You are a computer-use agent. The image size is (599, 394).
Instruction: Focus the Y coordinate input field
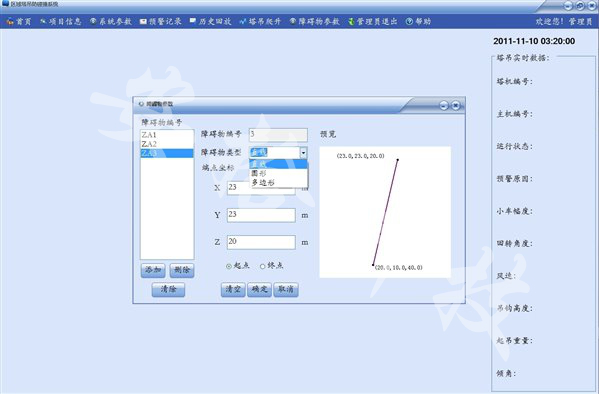[261, 215]
